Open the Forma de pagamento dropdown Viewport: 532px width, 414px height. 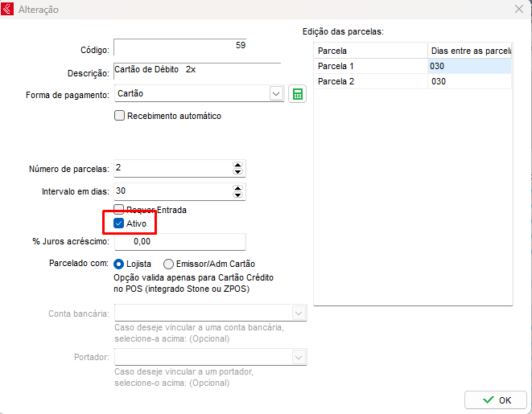pos(276,94)
